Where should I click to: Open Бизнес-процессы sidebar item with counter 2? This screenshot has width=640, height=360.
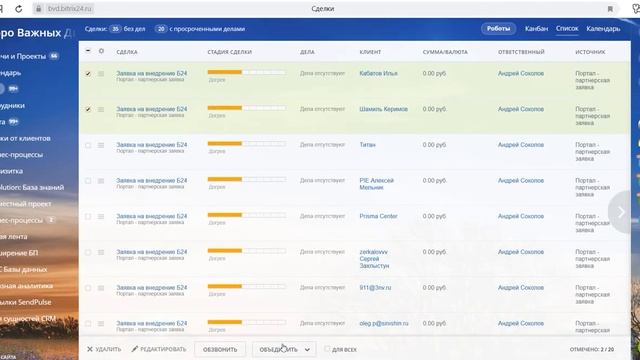click(27, 220)
